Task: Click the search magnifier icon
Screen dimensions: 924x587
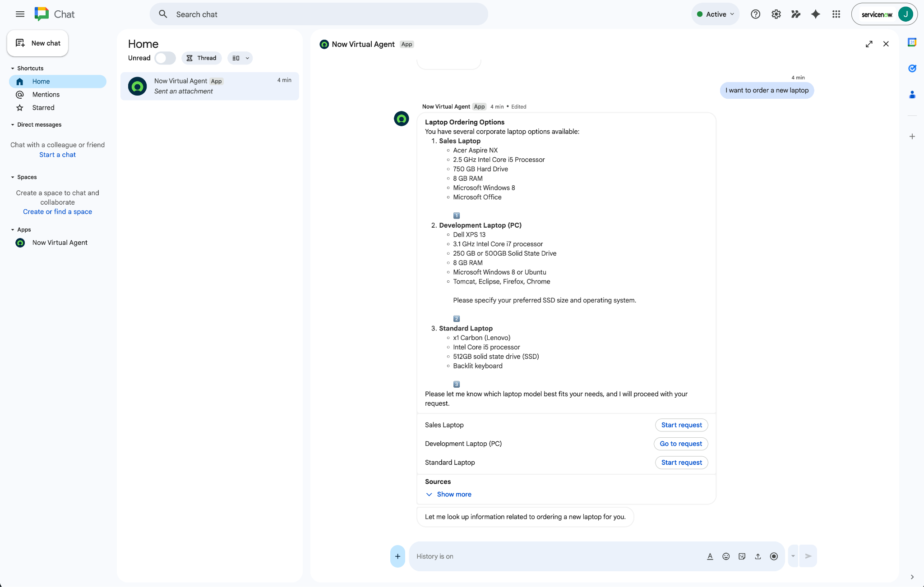Action: click(x=163, y=14)
